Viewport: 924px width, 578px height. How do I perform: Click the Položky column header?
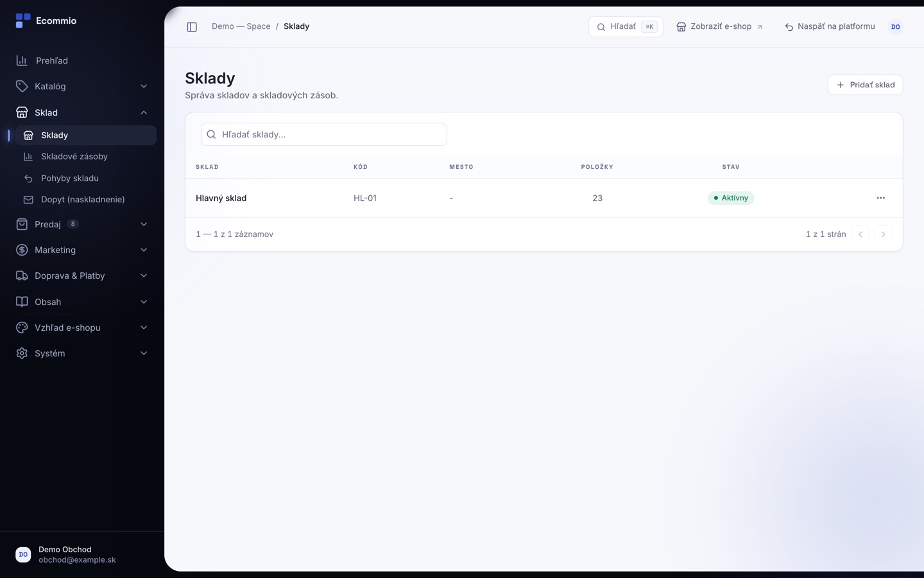(597, 167)
